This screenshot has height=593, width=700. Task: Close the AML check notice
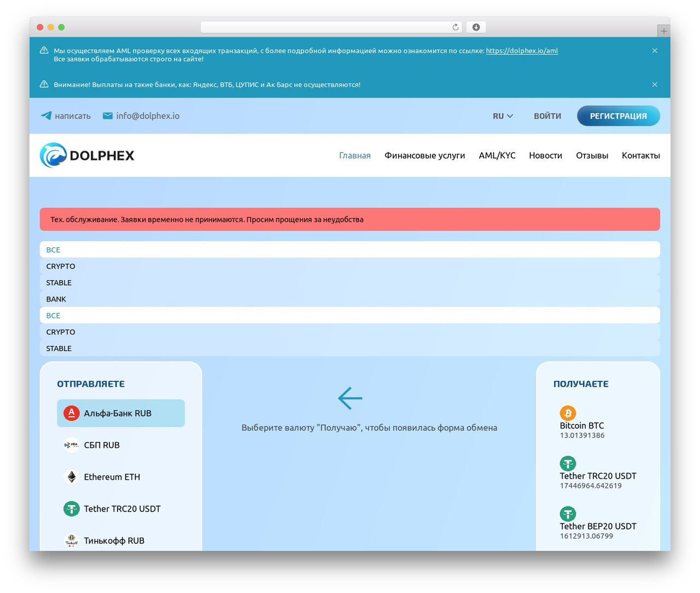(655, 50)
